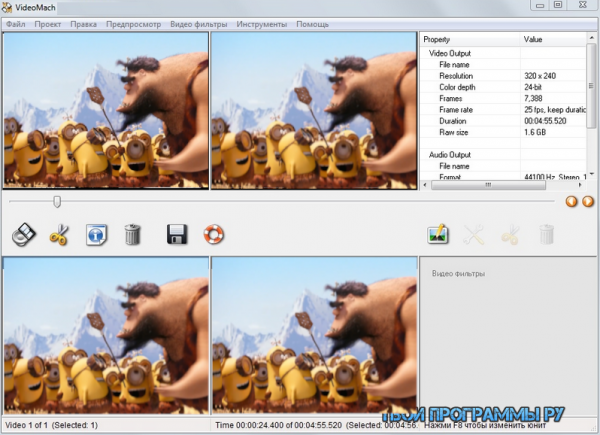The height and width of the screenshot is (435, 600).
Task: Click the properties vertical scrollbar thumb
Action: [x=592, y=86]
